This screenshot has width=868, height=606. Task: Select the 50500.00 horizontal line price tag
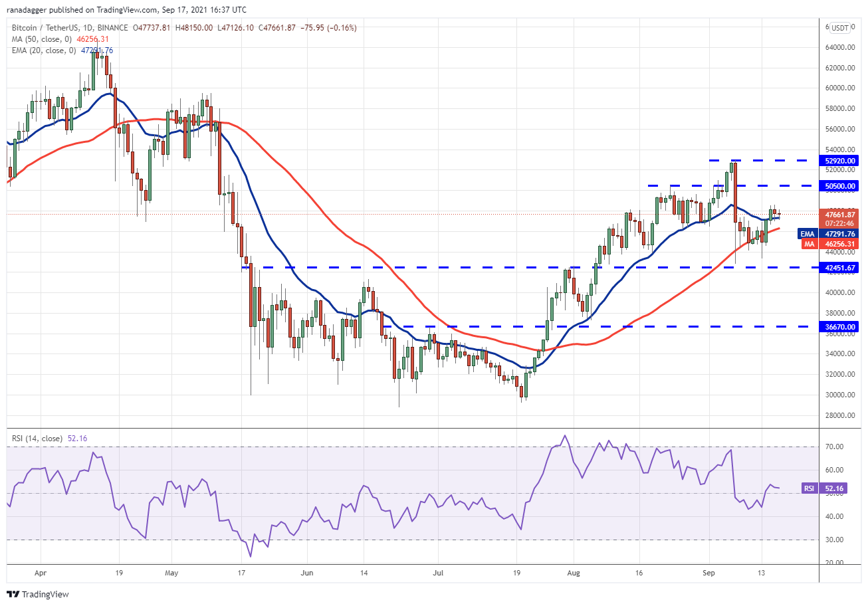[x=840, y=186]
